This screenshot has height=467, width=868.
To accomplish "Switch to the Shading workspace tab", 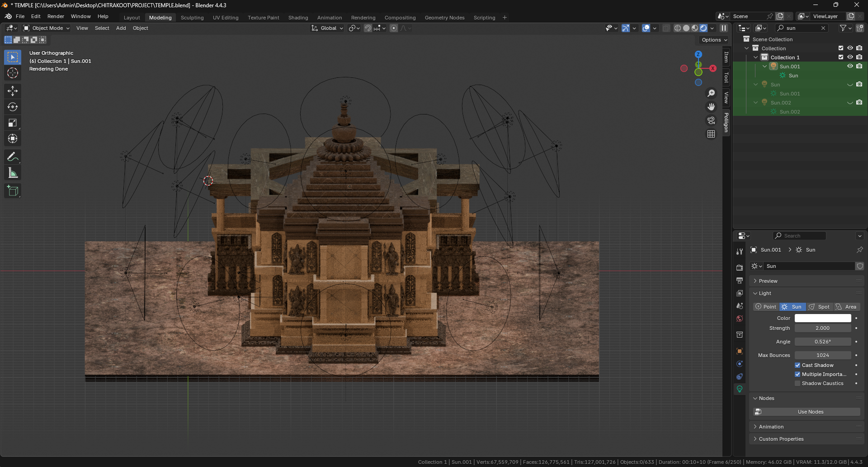I will (x=298, y=18).
